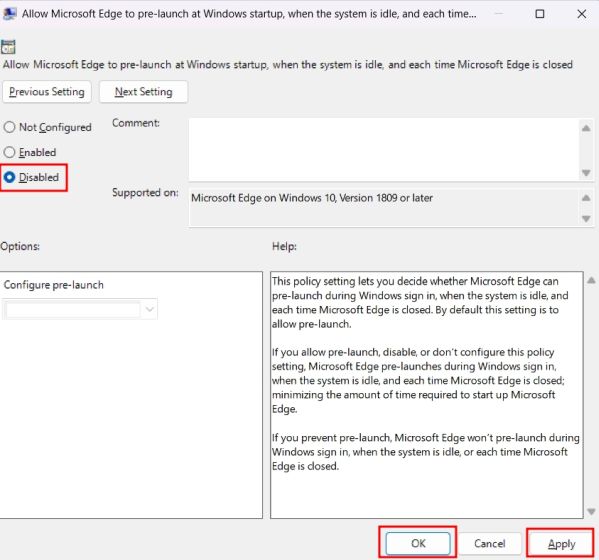Viewport: 599px width, 560px height.
Task: Click the Help text starting 'This policy setting lets you decide'
Action: (x=420, y=303)
